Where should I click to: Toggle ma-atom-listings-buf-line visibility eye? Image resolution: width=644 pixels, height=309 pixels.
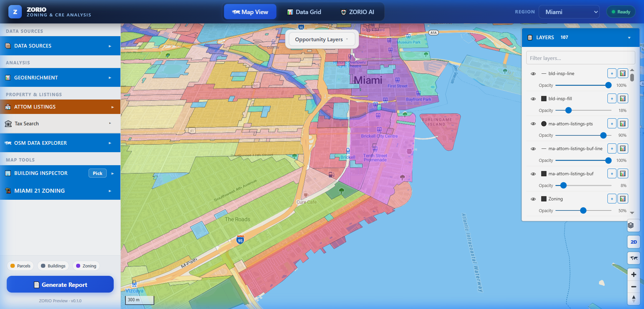[x=533, y=149]
